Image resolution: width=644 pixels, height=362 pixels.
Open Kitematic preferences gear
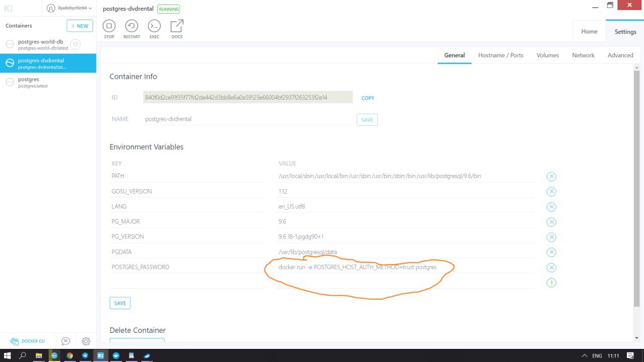pyautogui.click(x=86, y=341)
